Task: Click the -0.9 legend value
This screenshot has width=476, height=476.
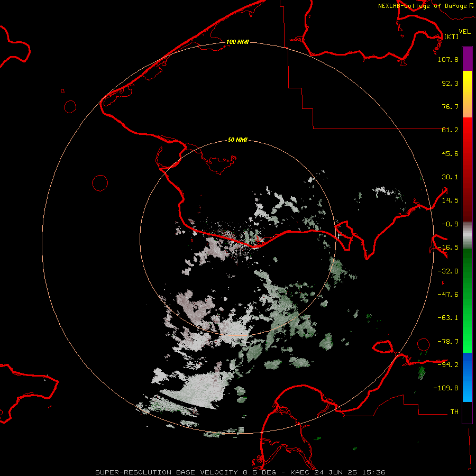Action: click(x=450, y=224)
